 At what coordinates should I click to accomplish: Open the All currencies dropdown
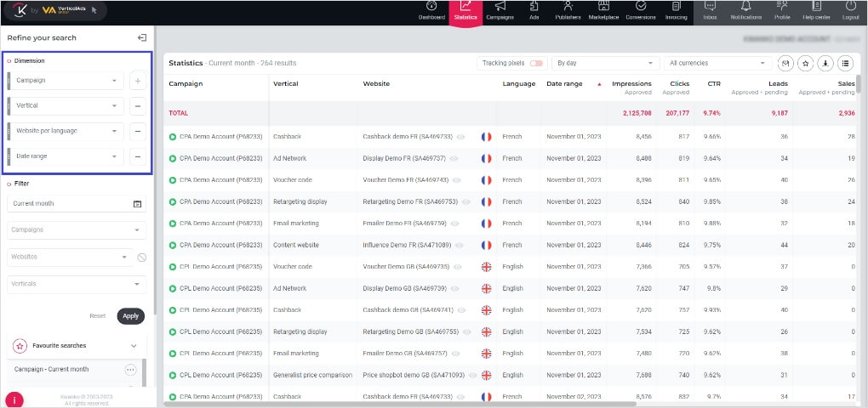pos(717,63)
